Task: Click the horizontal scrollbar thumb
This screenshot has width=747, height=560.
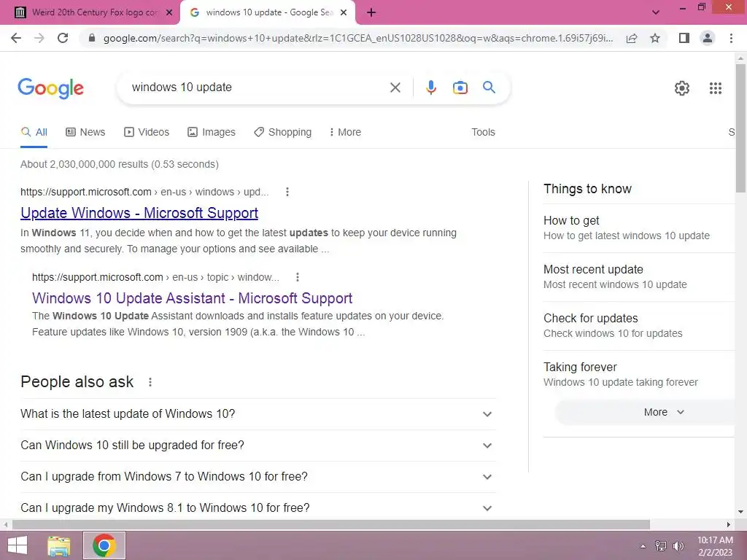Action: [x=330, y=525]
